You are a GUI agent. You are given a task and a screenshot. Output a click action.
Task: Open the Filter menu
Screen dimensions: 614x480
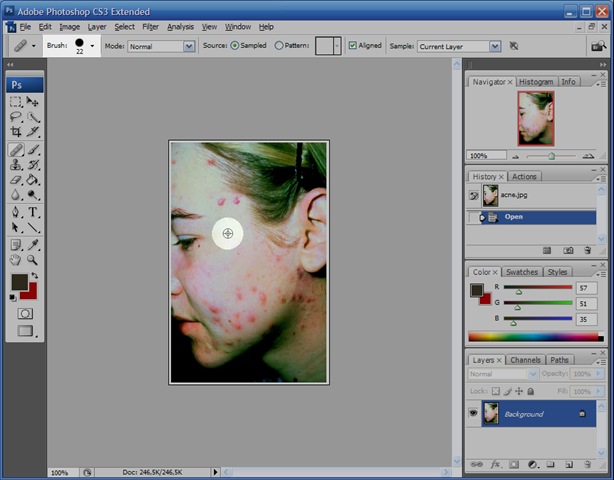click(150, 27)
